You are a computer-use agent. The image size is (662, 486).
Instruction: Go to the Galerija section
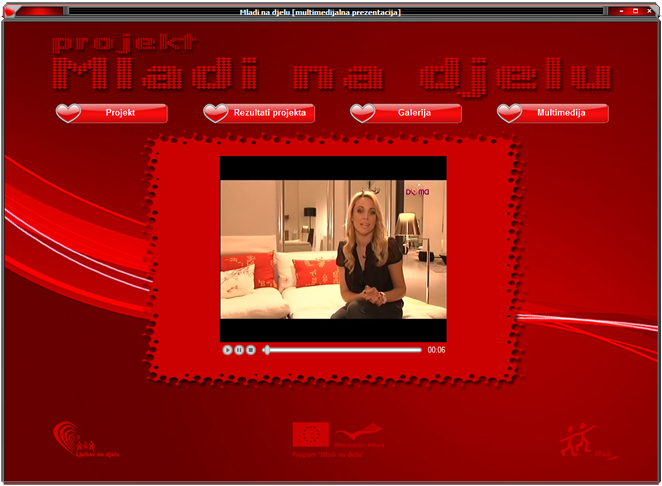414,113
